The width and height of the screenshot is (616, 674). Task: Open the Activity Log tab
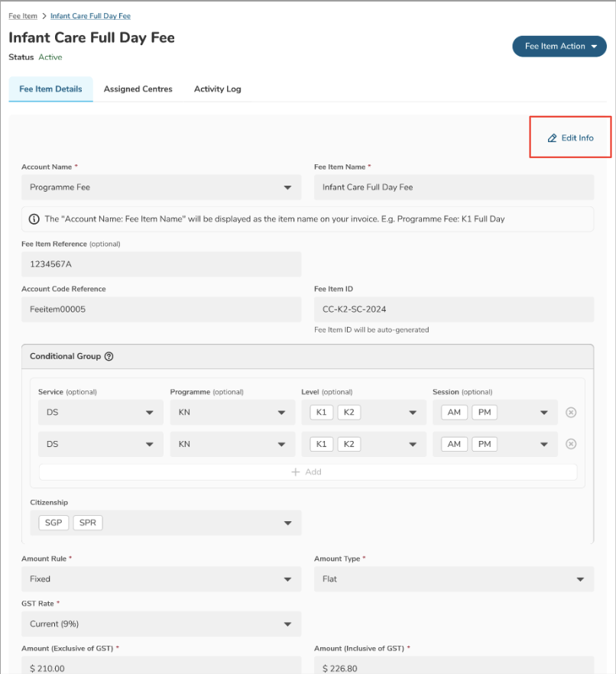point(217,89)
